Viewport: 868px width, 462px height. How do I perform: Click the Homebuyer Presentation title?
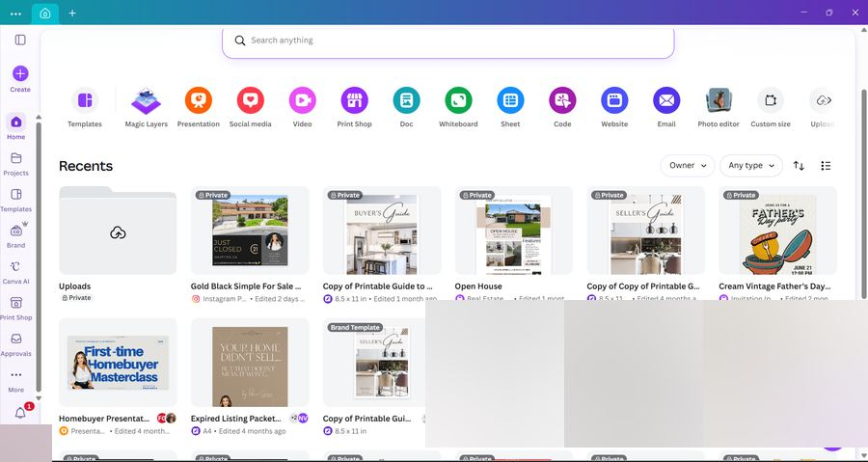pos(104,419)
